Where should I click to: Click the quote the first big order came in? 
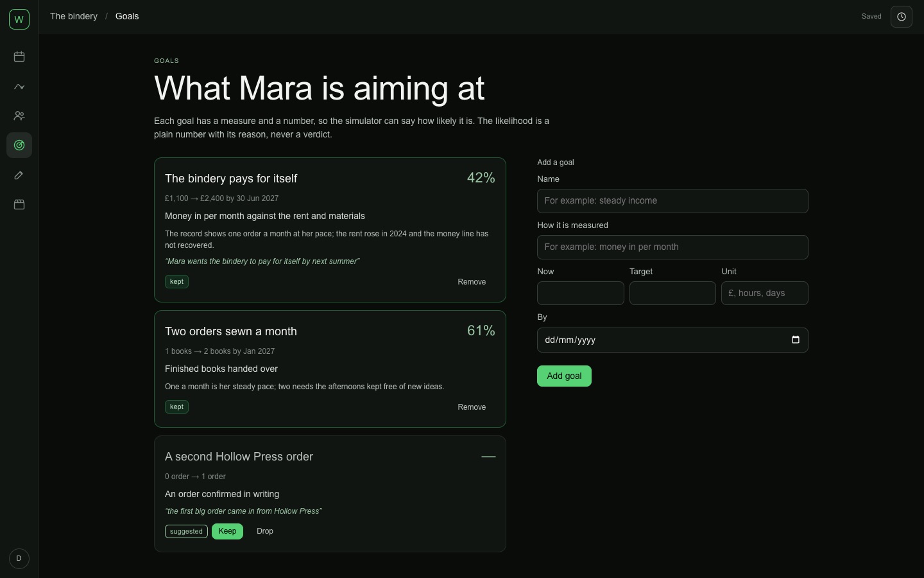coord(243,511)
